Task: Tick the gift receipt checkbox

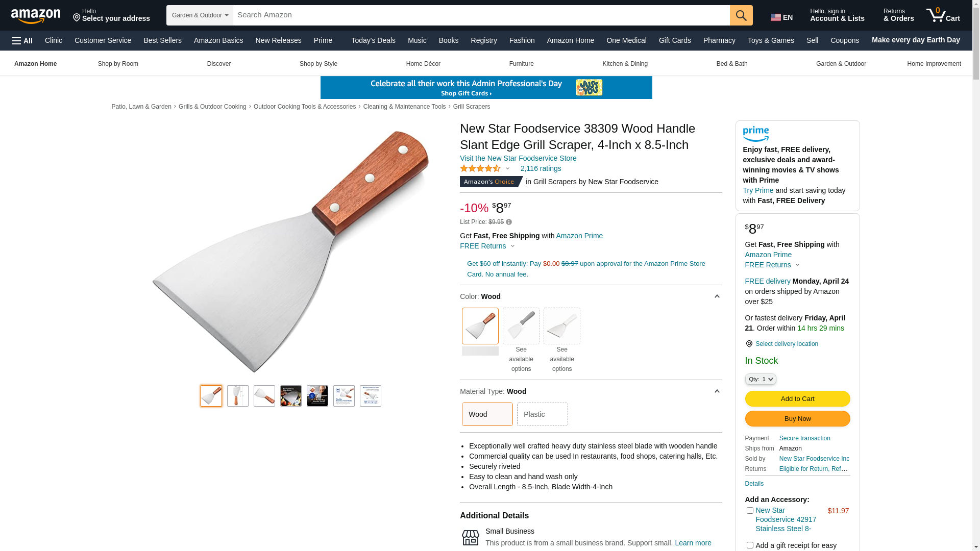Action: tap(750, 545)
